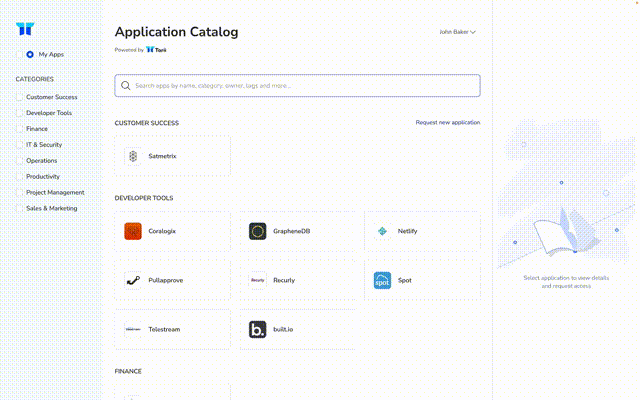Open the Spot application name
The height and width of the screenshot is (400, 640).
(404, 280)
